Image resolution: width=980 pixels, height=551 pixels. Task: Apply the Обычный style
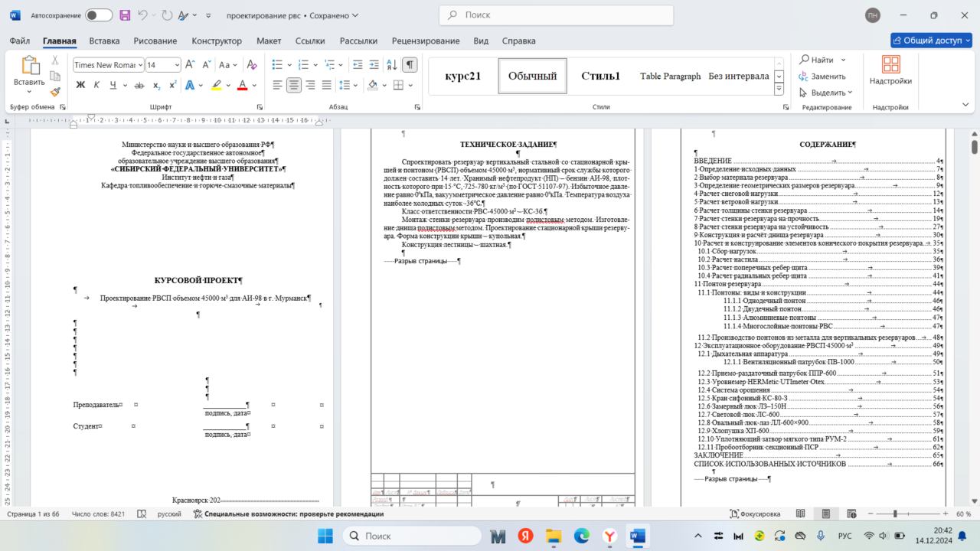tap(532, 76)
